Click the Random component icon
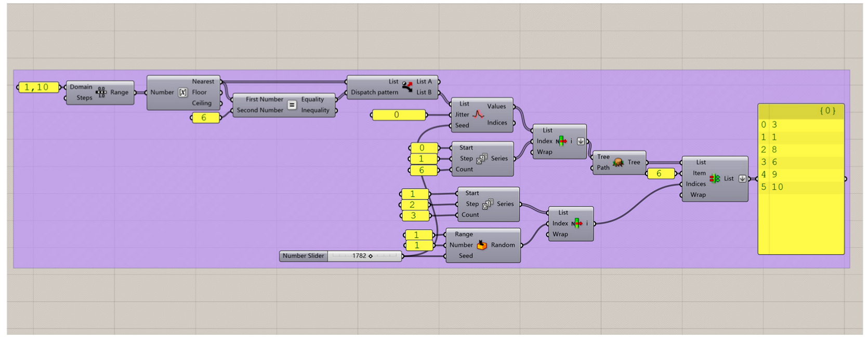The image size is (868, 341). point(482,245)
